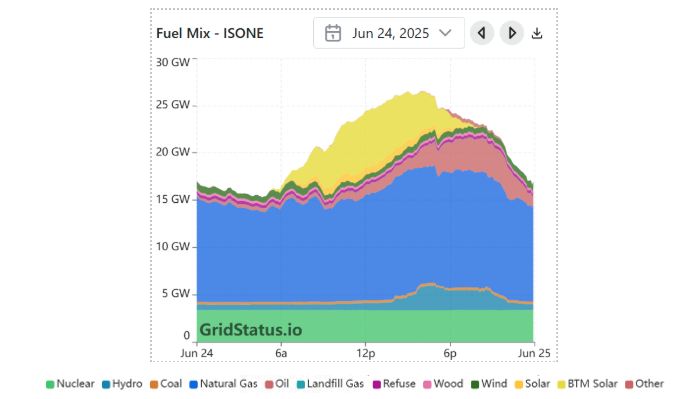Click the Nuclear legend label
Image resolution: width=685 pixels, height=399 pixels.
(x=76, y=384)
